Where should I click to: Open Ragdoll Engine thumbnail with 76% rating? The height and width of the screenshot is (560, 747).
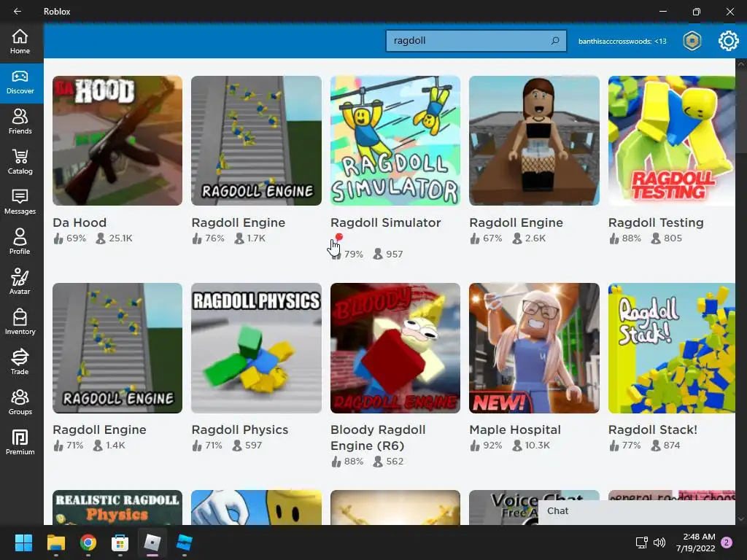(x=256, y=141)
